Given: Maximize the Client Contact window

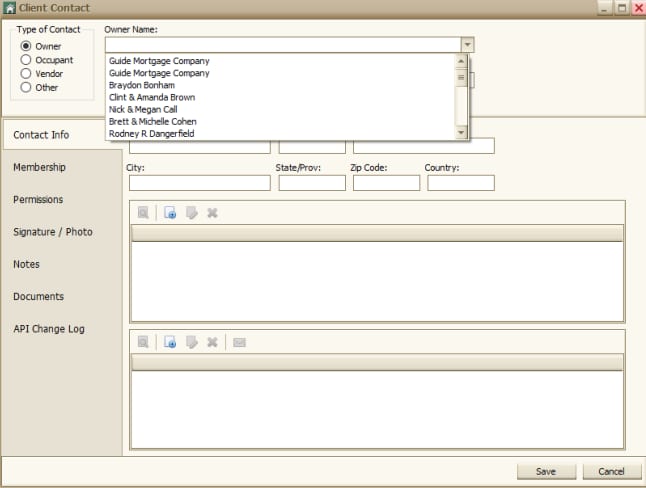Looking at the screenshot, I should coord(622,8).
